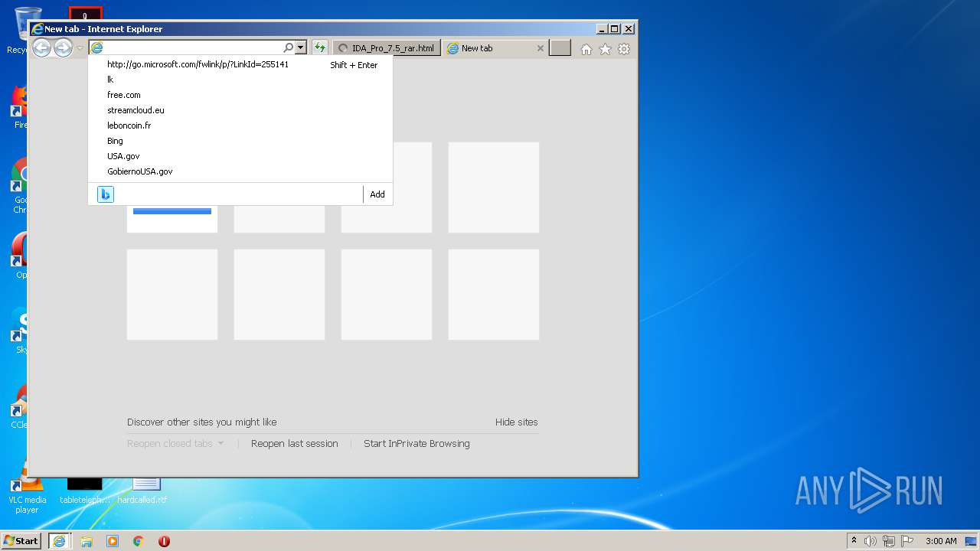This screenshot has width=980, height=551.
Task: Open the last tile in bottom row
Action: pos(494,295)
